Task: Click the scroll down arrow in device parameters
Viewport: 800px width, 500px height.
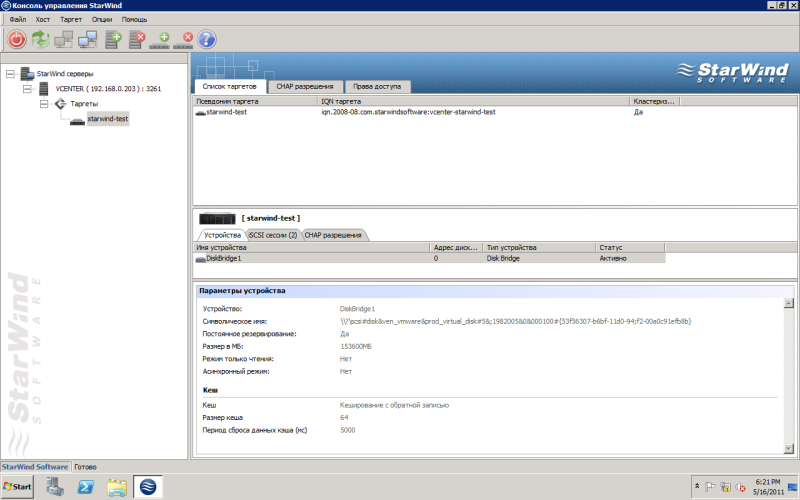Action: pos(789,448)
